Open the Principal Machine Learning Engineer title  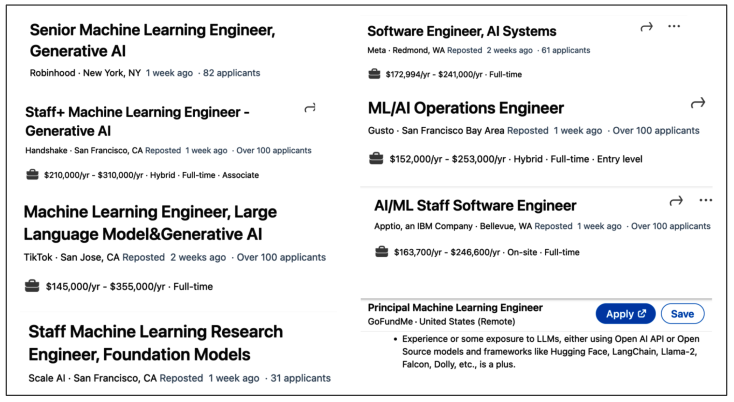[455, 308]
